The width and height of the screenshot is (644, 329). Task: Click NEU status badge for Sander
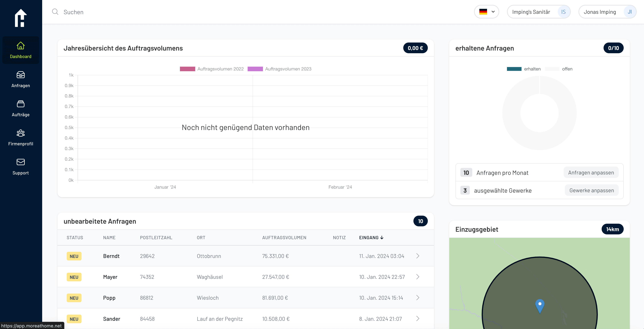point(74,319)
